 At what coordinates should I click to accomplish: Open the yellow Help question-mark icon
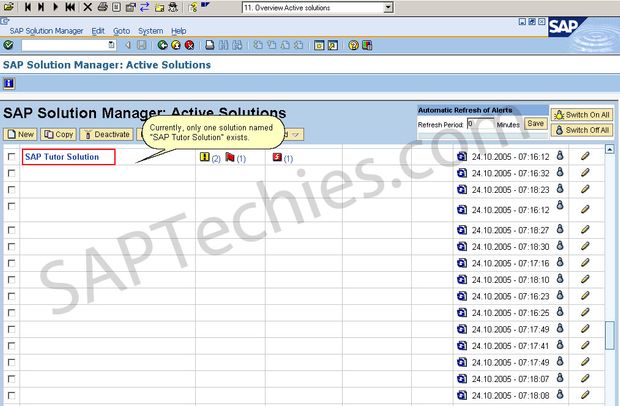click(x=353, y=45)
